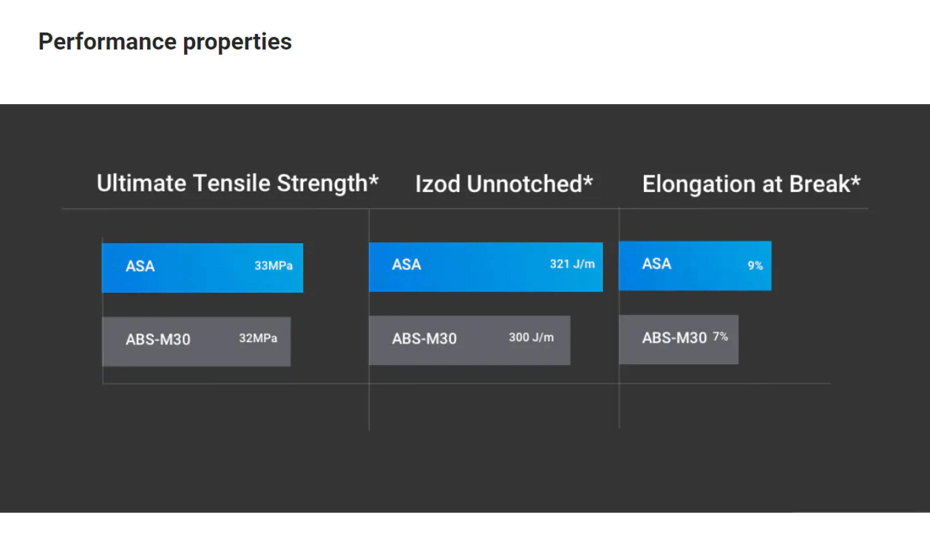Select the 300 J/m value text

[531, 337]
